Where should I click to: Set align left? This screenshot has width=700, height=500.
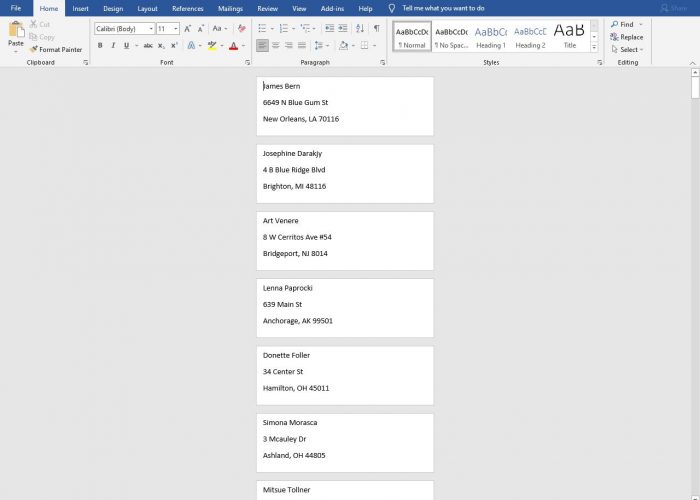[262, 46]
